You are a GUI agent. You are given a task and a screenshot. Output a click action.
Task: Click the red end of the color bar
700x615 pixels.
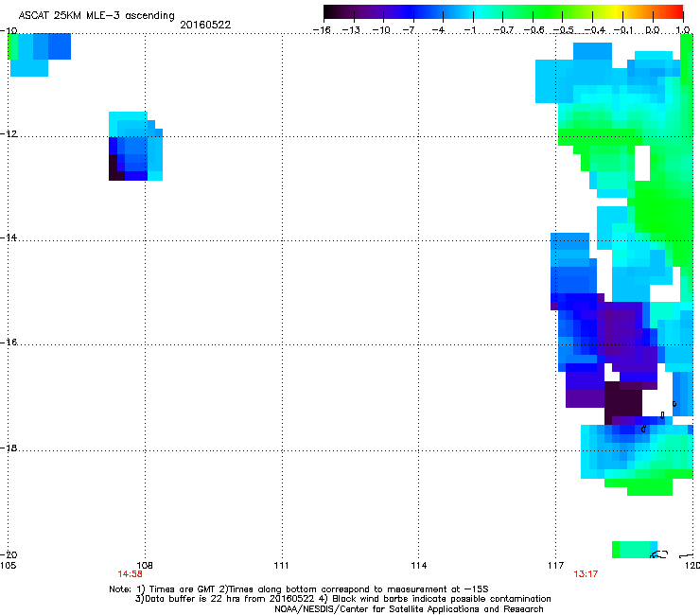tap(676, 11)
